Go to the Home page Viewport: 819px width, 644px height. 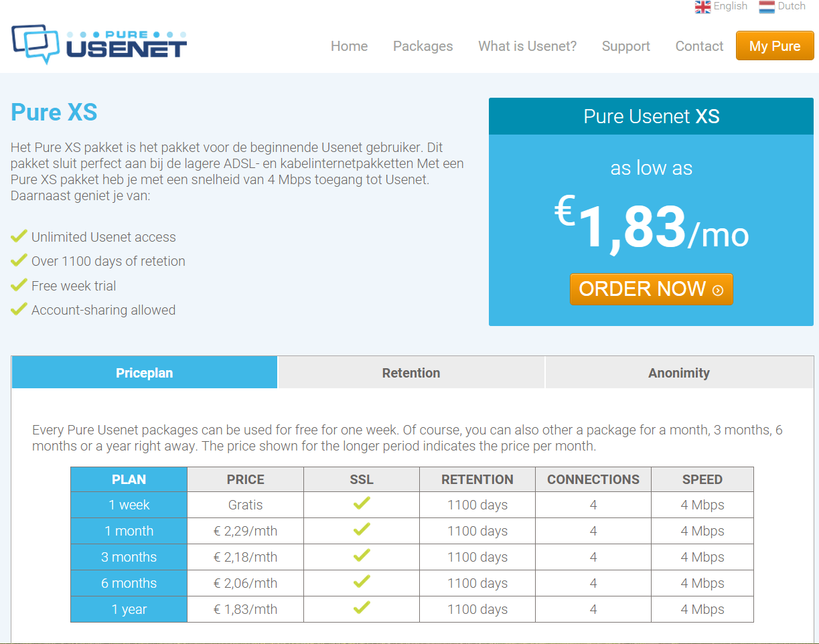pos(349,46)
